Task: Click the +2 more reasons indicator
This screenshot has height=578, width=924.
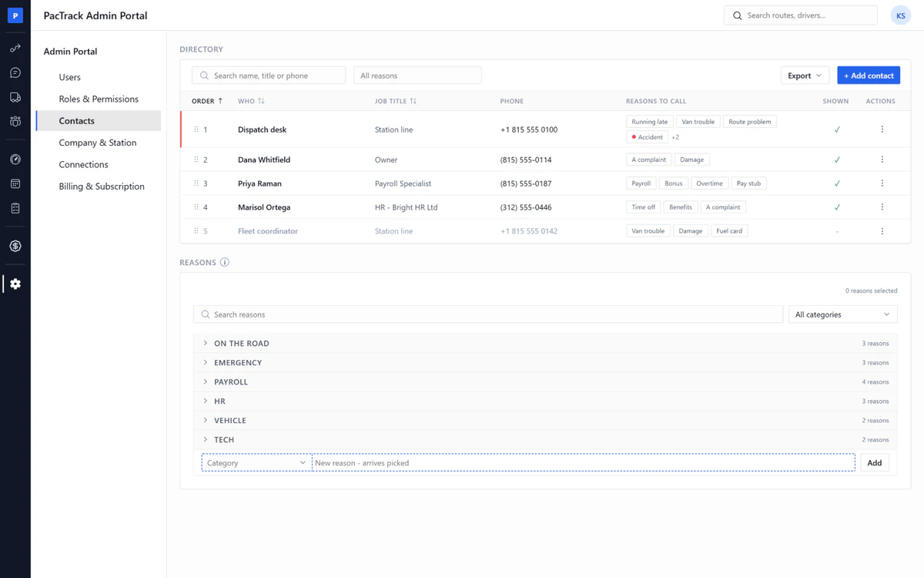Action: pyautogui.click(x=675, y=137)
